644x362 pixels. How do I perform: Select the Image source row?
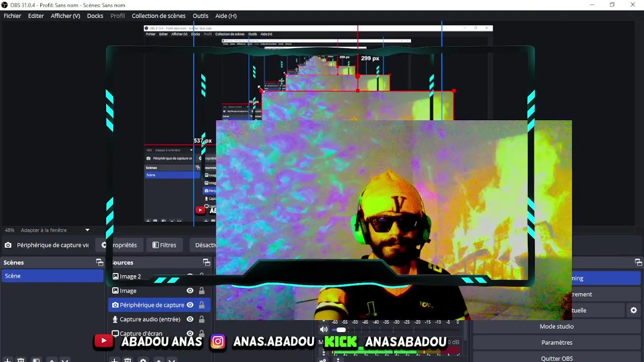[x=159, y=291]
